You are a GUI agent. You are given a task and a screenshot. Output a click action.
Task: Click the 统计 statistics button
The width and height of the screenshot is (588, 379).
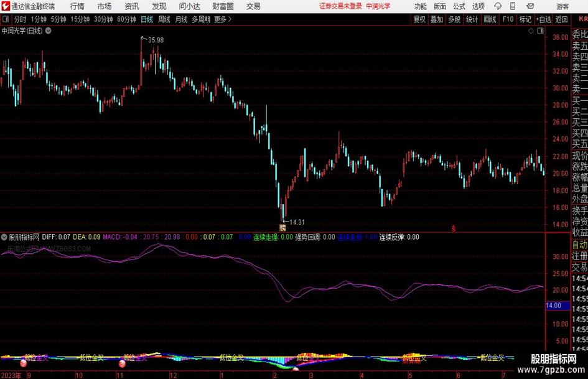[472, 19]
